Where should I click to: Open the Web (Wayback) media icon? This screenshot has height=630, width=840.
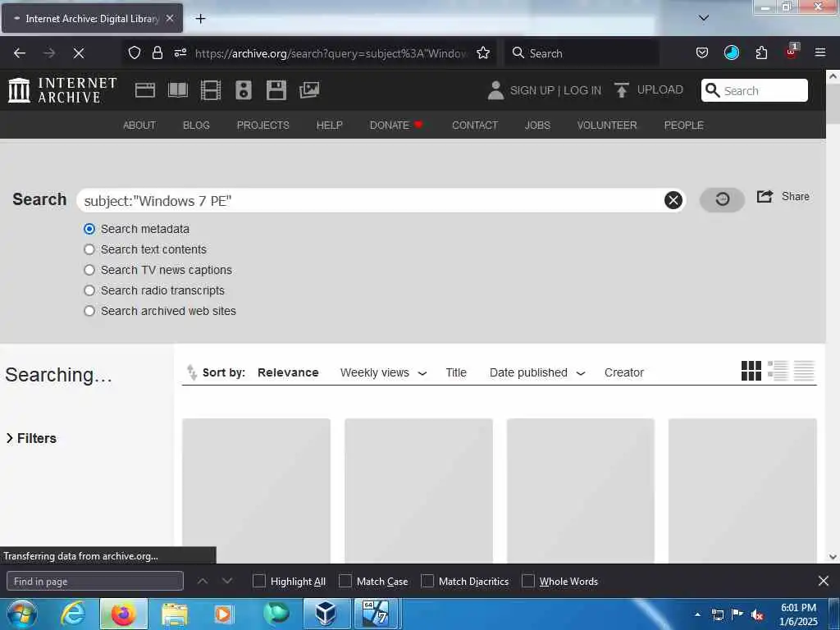click(x=145, y=90)
